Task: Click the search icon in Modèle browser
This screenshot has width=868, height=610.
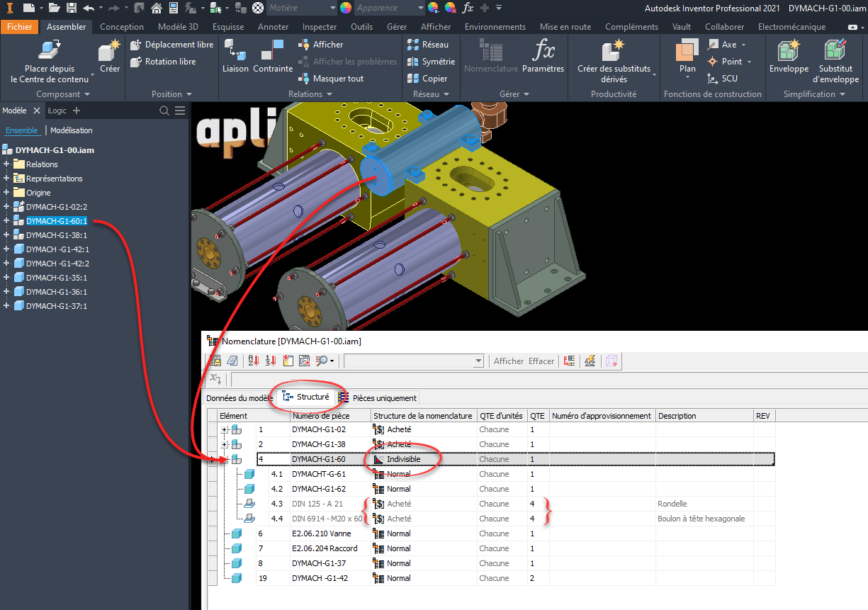Action: pos(164,111)
